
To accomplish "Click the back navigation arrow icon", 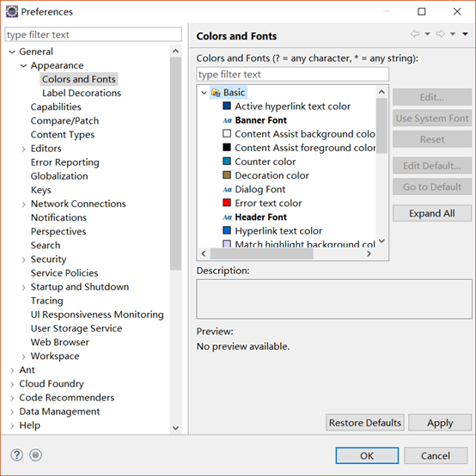I will [x=415, y=34].
